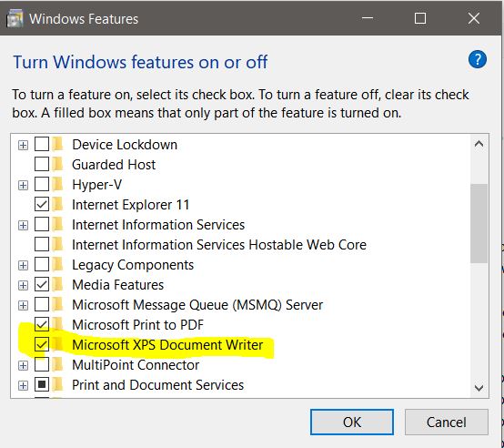Click the MultiPoint Connector folder icon
Viewport: 504px width, 448px height.
point(58,365)
